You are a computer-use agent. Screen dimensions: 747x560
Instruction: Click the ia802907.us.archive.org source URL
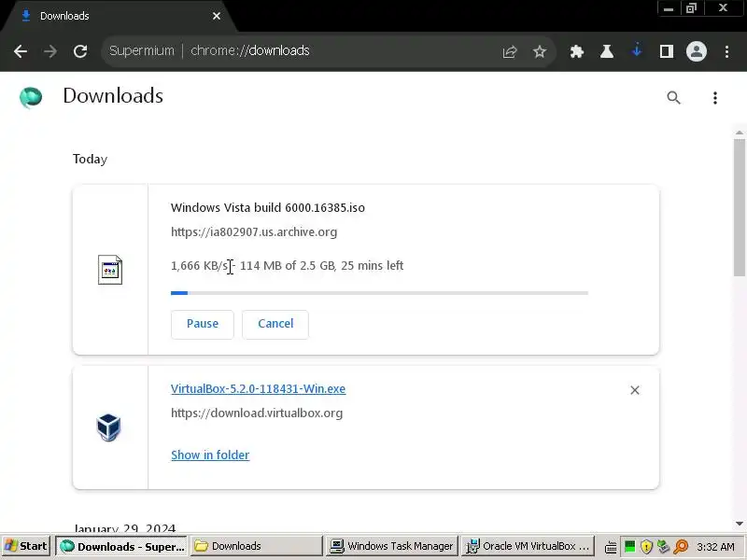pos(254,231)
